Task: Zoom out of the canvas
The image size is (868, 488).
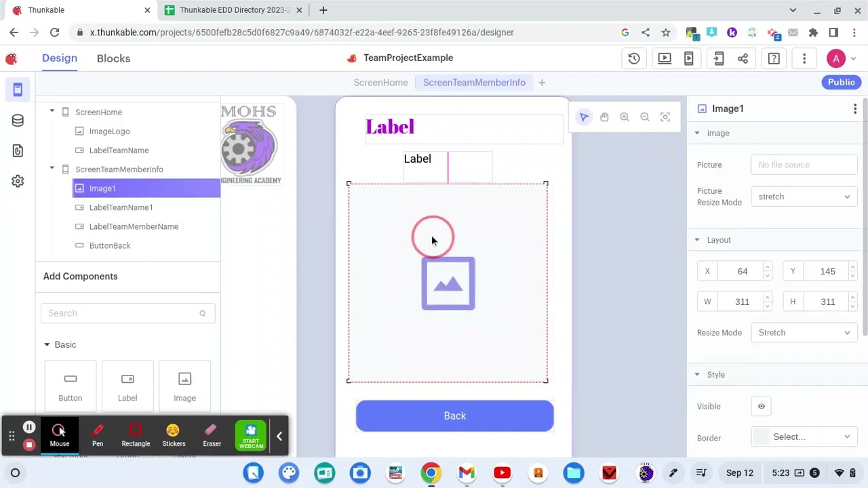Action: coord(645,117)
